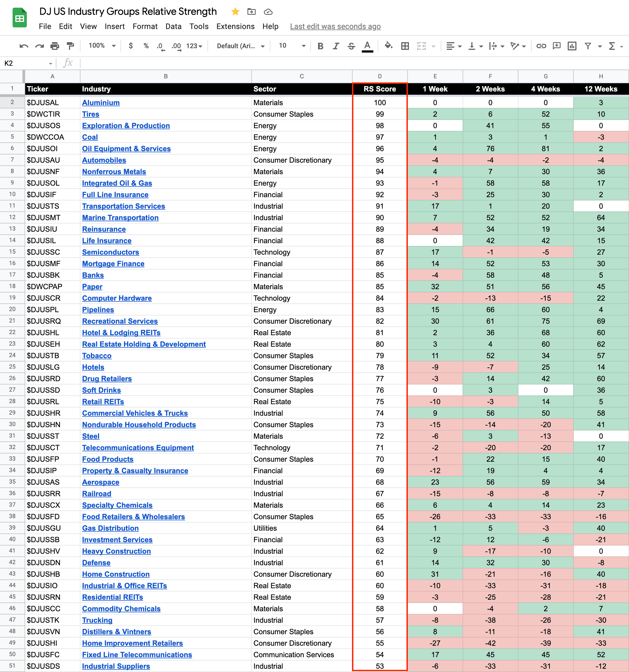Toggle strikethrough formatting

pyautogui.click(x=351, y=46)
